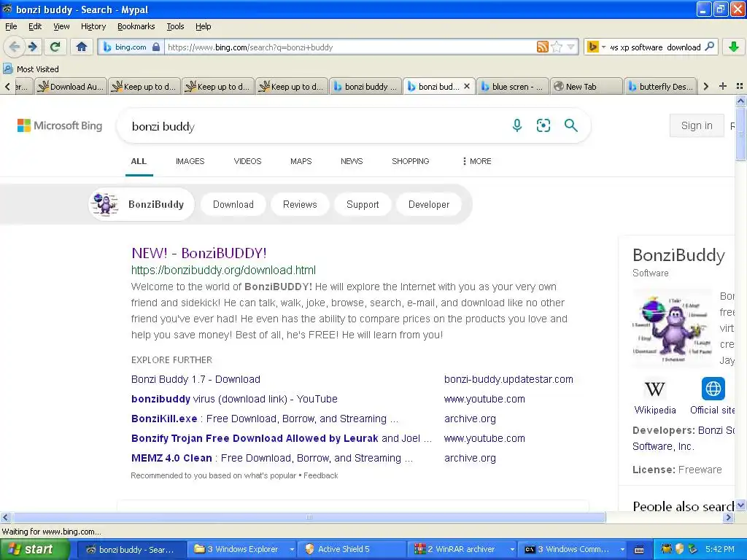Viewport: 747px width, 560px height.
Task: Click the BonziBuddy purple gorilla thumbnail
Action: pos(672,328)
